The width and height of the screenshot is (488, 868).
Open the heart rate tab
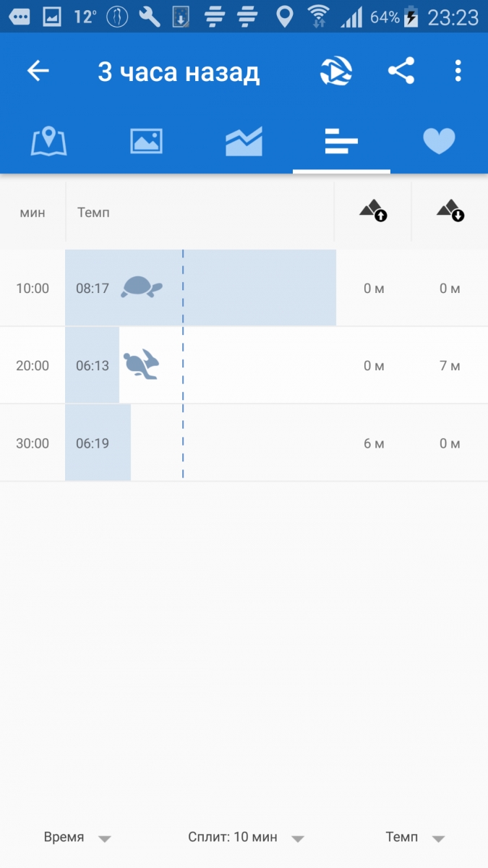tap(439, 141)
